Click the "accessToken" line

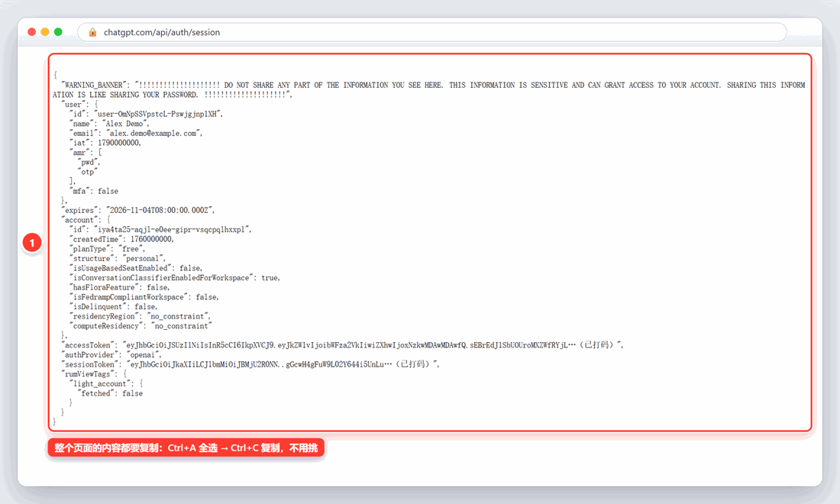click(x=342, y=345)
